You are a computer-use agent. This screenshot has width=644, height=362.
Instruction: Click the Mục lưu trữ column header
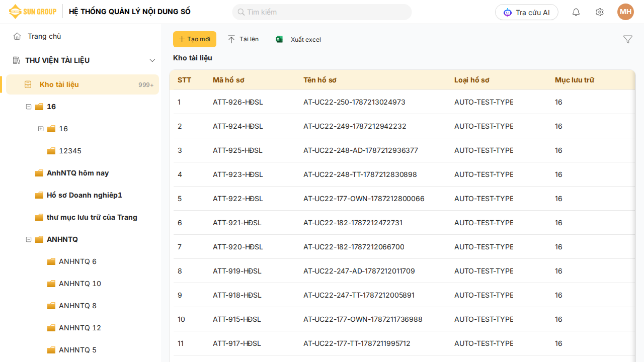[x=575, y=80]
